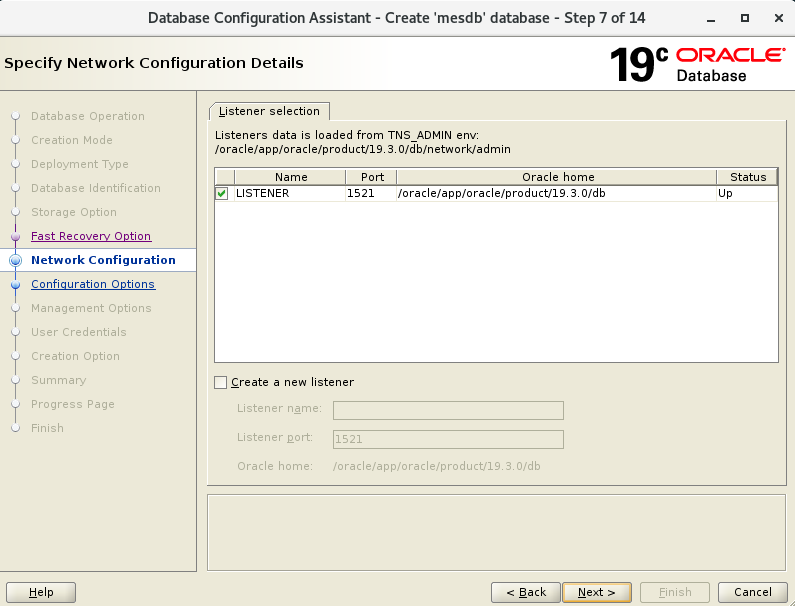Sort listeners by Port column header
The height and width of the screenshot is (606, 795).
[371, 177]
